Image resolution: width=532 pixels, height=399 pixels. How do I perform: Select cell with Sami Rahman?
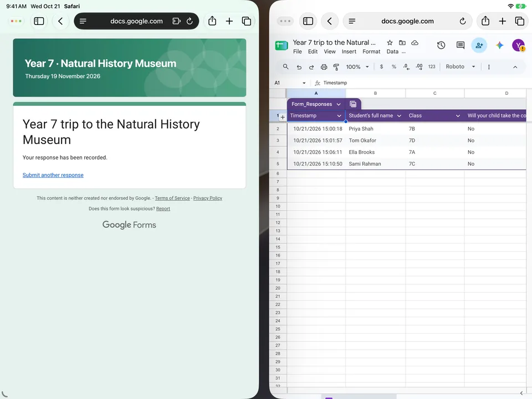375,164
